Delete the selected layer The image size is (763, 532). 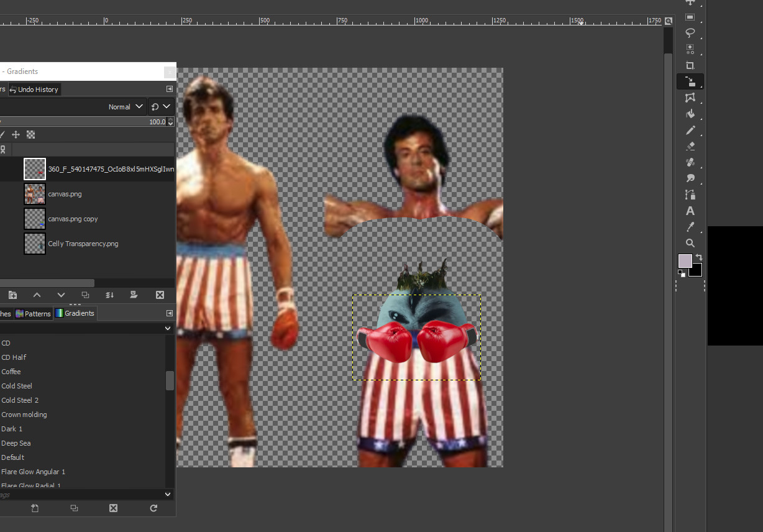160,295
